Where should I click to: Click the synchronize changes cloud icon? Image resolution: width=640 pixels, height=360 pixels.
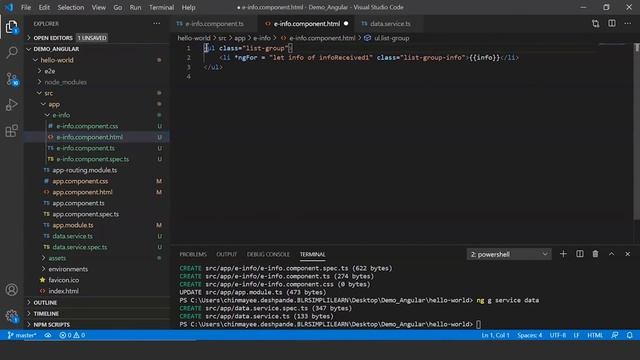(48, 335)
